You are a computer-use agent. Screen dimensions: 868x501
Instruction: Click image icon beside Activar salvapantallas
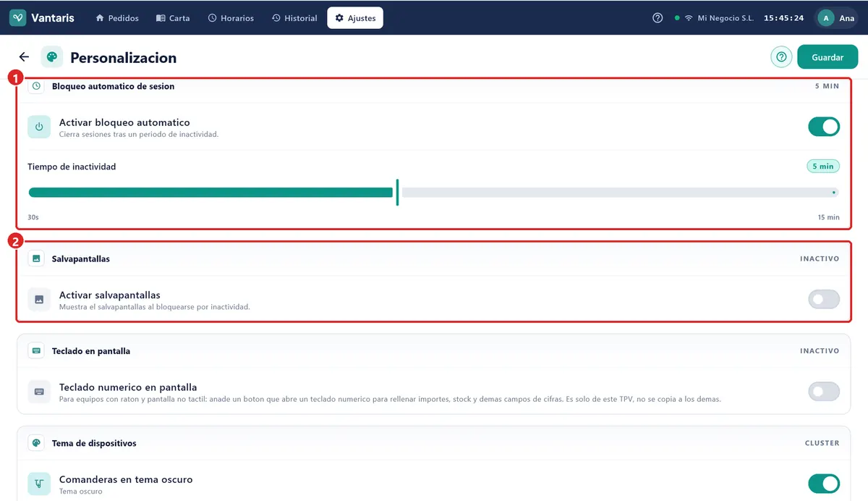pyautogui.click(x=39, y=299)
